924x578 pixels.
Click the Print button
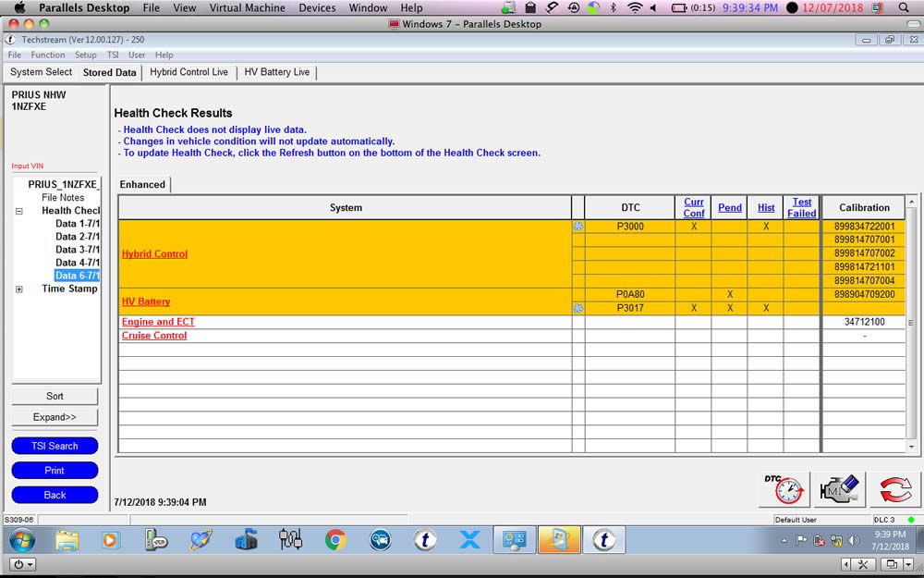tap(55, 471)
